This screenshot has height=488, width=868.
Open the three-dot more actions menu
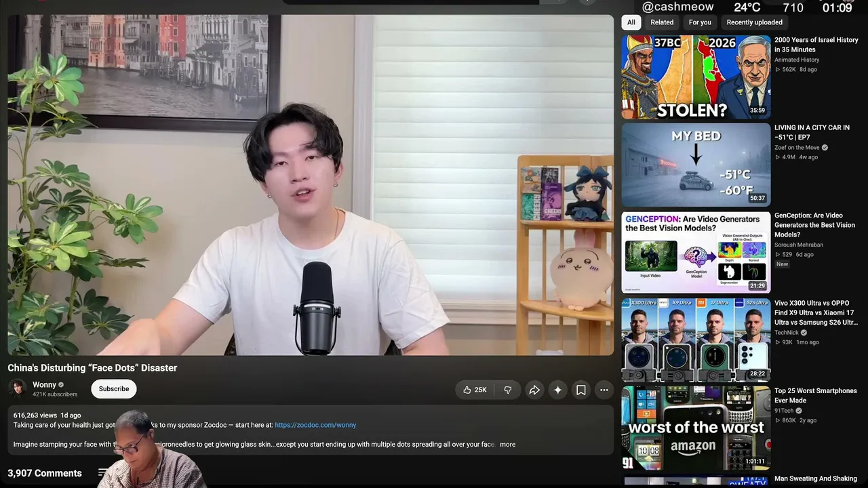click(x=604, y=390)
